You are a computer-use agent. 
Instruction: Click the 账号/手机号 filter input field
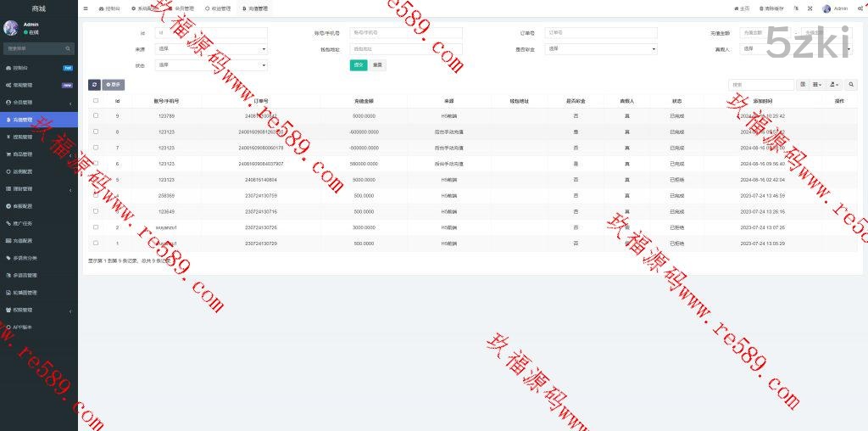(406, 33)
